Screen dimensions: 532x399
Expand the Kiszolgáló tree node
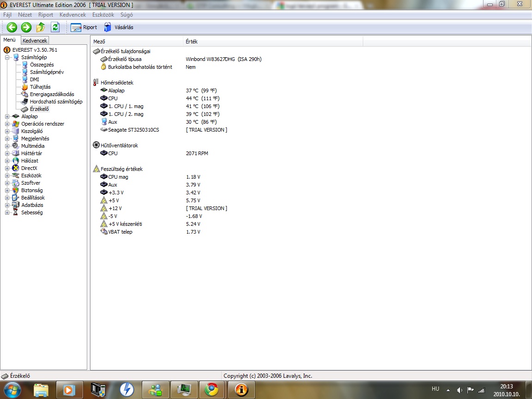7,131
